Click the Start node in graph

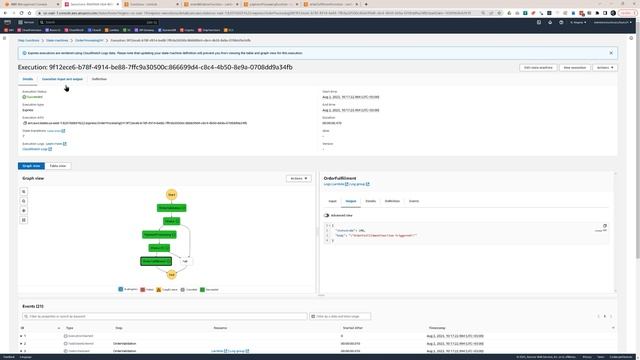coord(171,195)
